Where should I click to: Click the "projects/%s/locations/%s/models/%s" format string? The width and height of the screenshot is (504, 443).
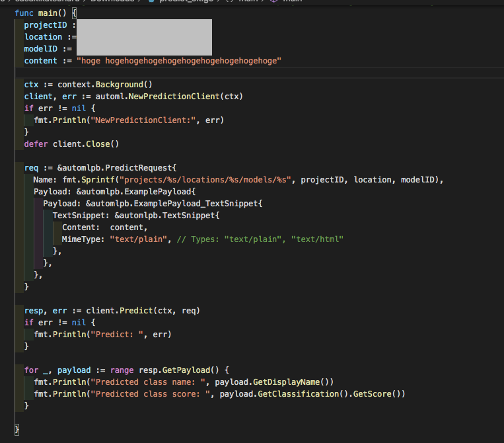(205, 180)
